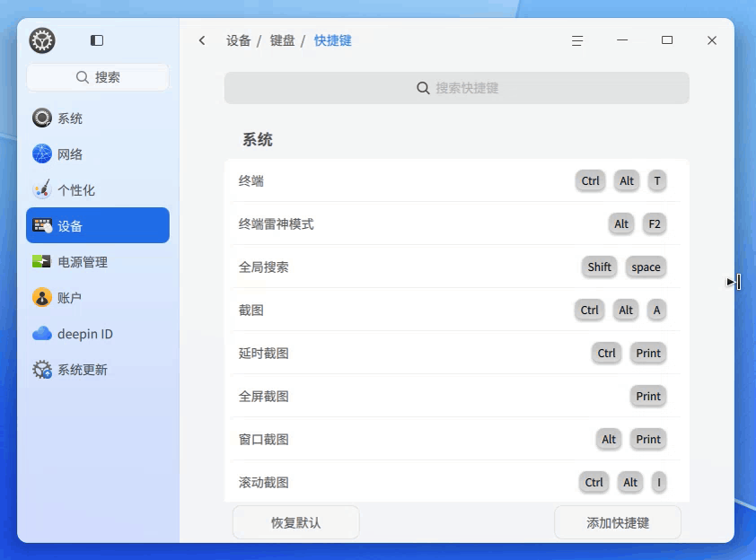756x560 pixels.
Task: Select 电源管理 in the sidebar
Action: (98, 261)
